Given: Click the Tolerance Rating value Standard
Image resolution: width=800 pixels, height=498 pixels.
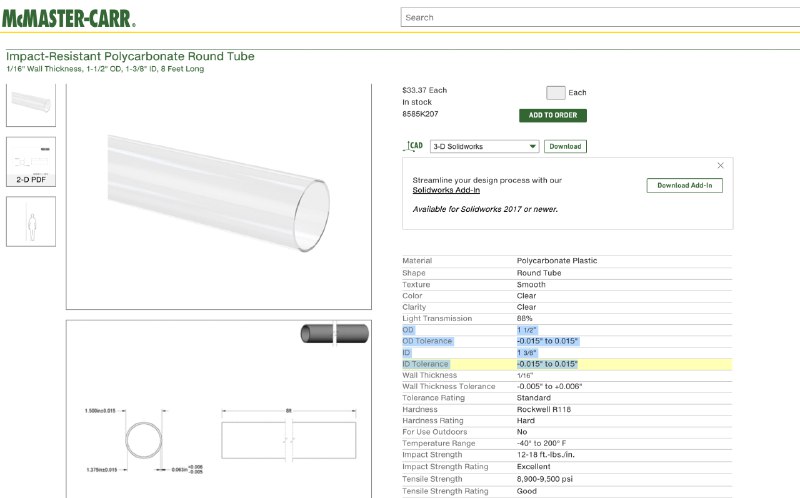Looking at the screenshot, I should (x=534, y=398).
